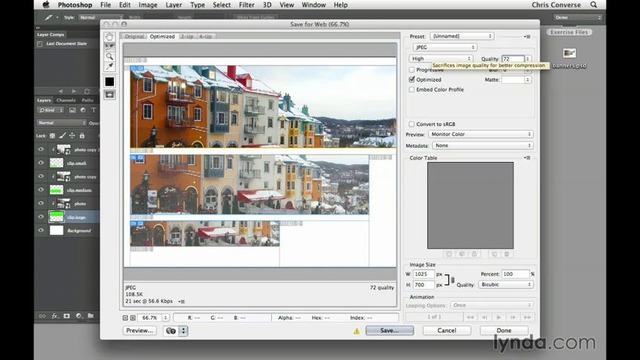This screenshot has width=640, height=360.
Task: Click the image width field 1025
Action: pos(423,274)
